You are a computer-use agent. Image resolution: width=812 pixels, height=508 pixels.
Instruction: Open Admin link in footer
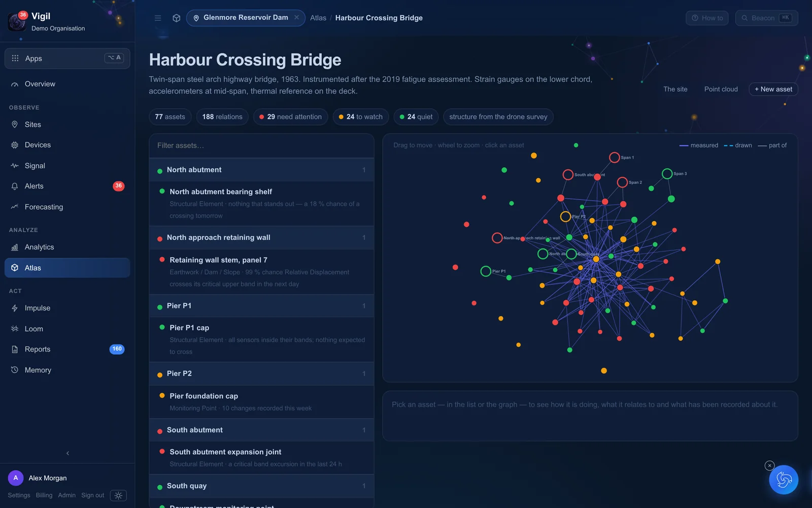pos(66,495)
